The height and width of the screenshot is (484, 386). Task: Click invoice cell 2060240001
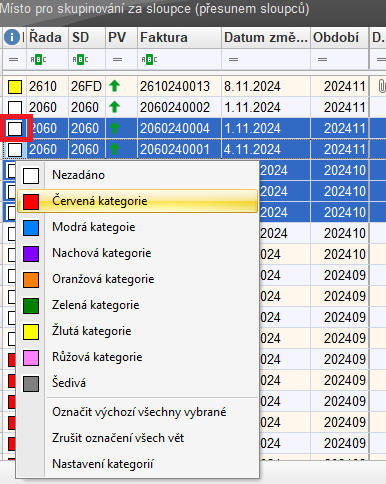[179, 149]
